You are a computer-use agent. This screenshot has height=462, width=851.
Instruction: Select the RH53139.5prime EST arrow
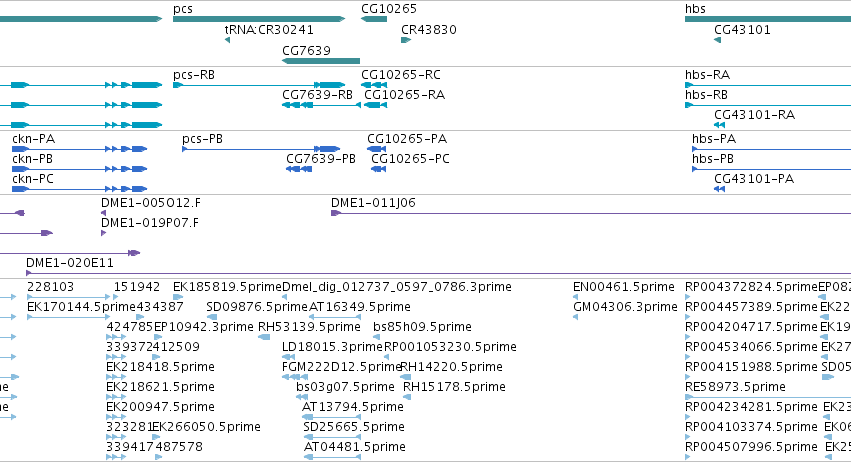pyautogui.click(x=264, y=337)
